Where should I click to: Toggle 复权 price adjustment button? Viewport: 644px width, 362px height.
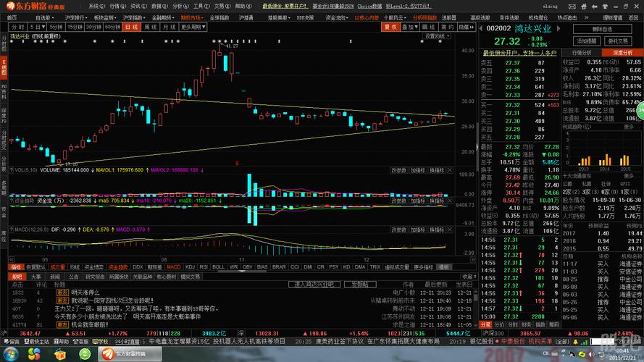[390, 27]
